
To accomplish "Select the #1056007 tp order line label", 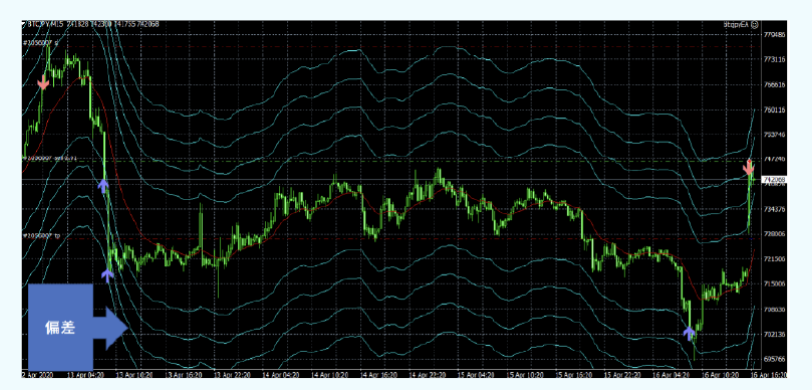I will point(41,235).
